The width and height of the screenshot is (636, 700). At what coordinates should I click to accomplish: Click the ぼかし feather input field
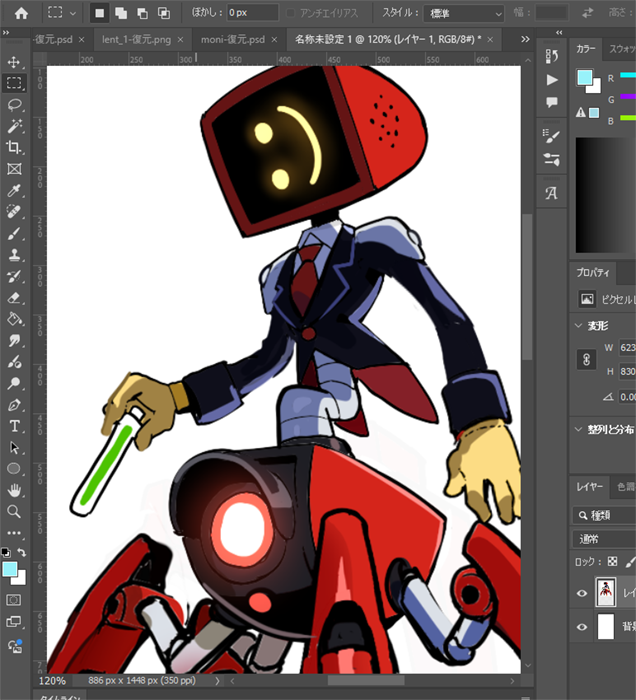252,13
